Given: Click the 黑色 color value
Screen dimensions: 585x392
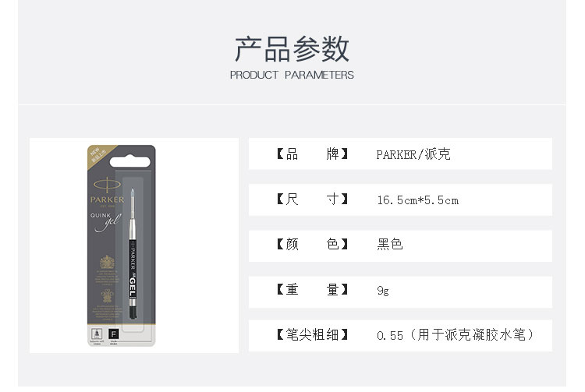Looking at the screenshot, I should tap(390, 245).
